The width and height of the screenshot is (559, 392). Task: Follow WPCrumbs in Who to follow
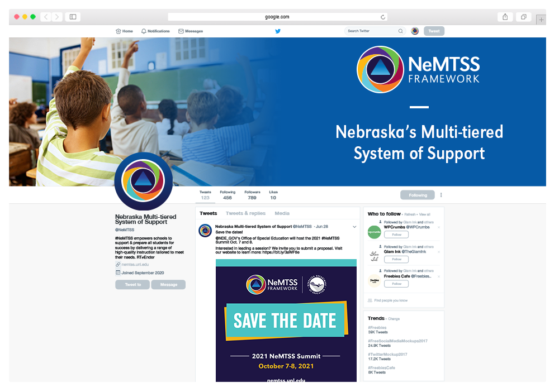pyautogui.click(x=396, y=235)
